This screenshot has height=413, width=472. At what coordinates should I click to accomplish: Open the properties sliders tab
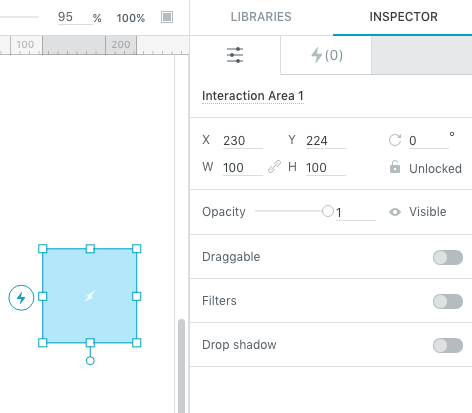(235, 55)
